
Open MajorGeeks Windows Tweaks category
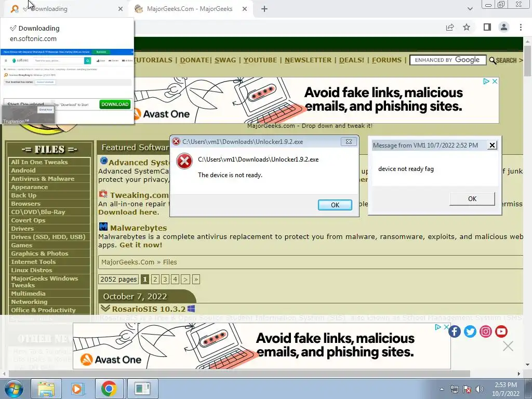(x=45, y=282)
